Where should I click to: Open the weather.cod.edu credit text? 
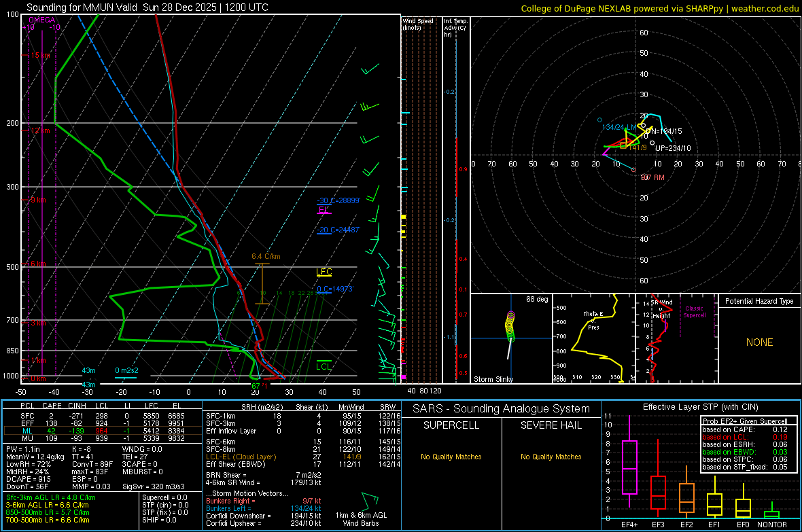765,8
